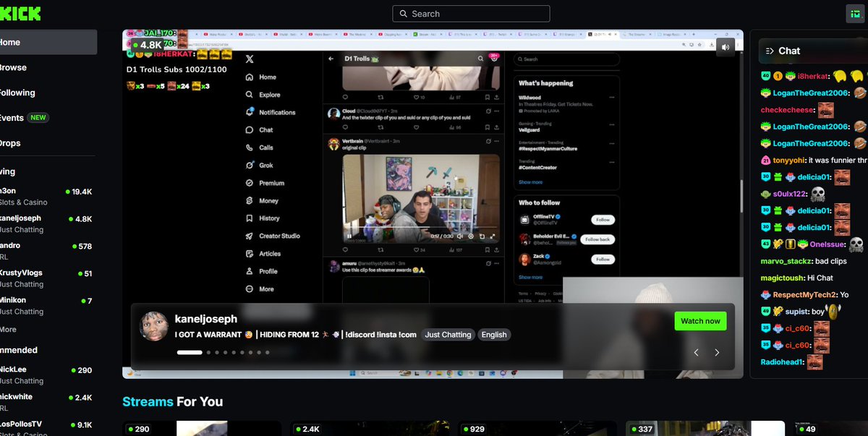Select the Just Chatting tag
The image size is (868, 436).
pos(448,335)
